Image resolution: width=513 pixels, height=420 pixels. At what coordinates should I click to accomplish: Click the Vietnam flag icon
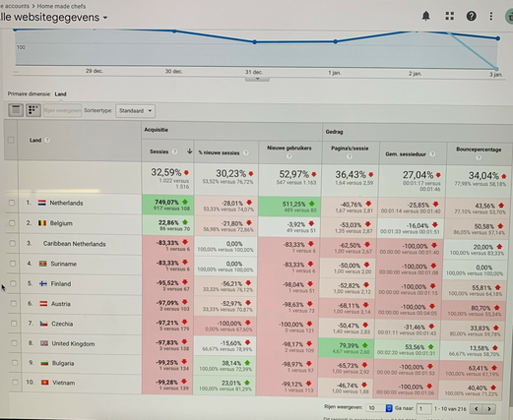tap(45, 383)
